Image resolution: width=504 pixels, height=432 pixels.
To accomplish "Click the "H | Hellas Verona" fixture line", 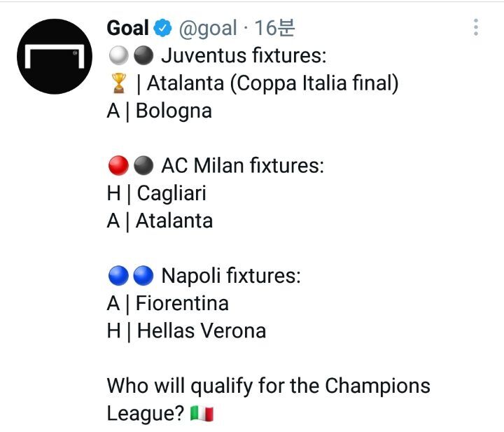I will click(x=186, y=330).
